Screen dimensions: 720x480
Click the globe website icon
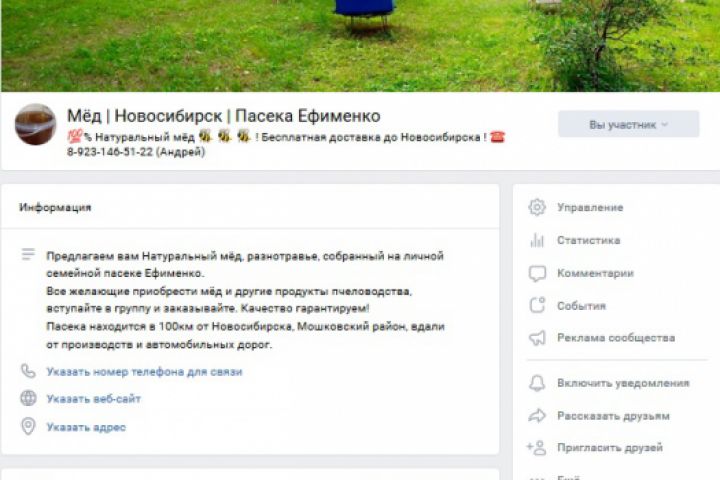(28, 398)
